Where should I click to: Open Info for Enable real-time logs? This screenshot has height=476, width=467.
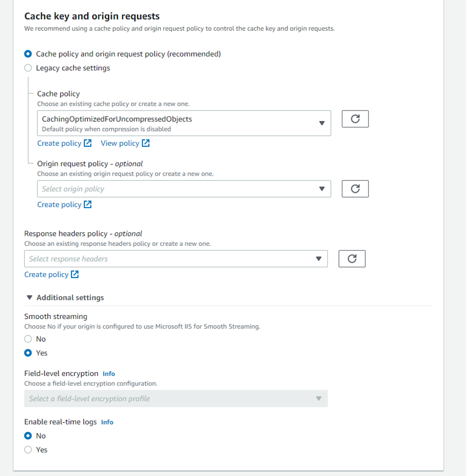107,422
